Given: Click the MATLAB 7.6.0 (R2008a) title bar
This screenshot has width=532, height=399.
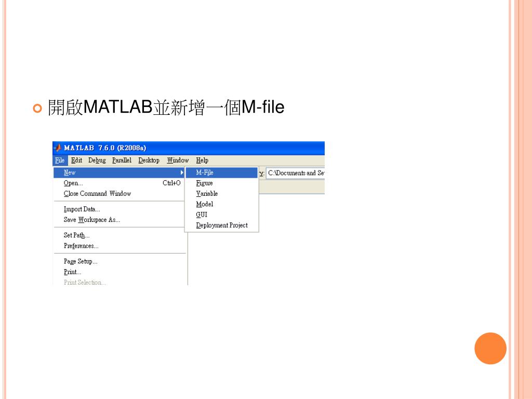Looking at the screenshot, I should (189, 148).
